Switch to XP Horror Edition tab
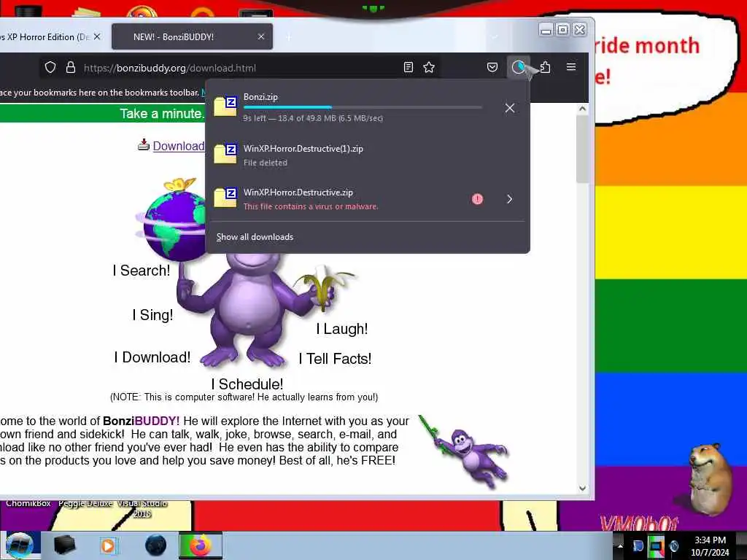Screen dimensions: 747x560 tap(45, 36)
